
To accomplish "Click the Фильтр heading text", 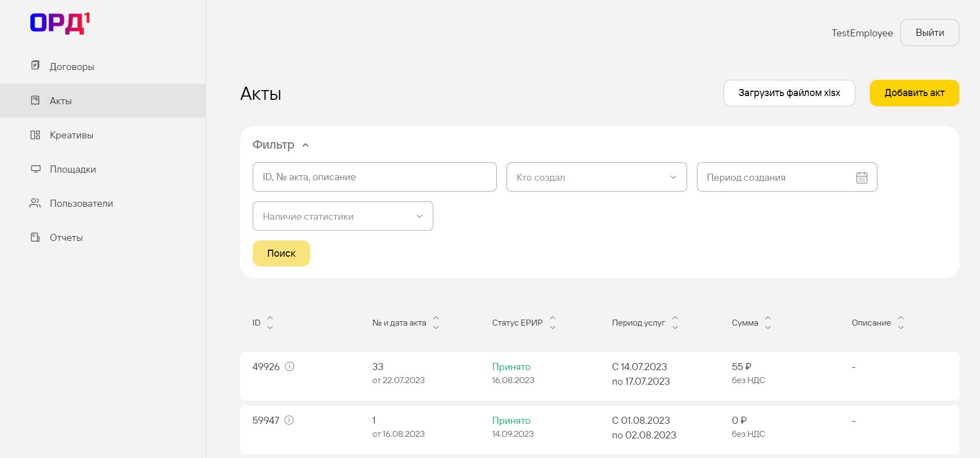I will tap(273, 145).
